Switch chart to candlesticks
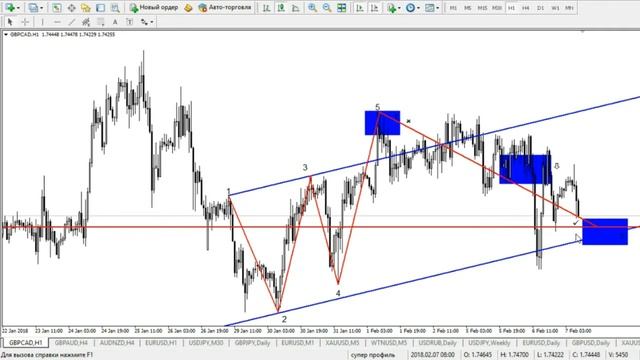This screenshot has width=640, height=360. 281,8
